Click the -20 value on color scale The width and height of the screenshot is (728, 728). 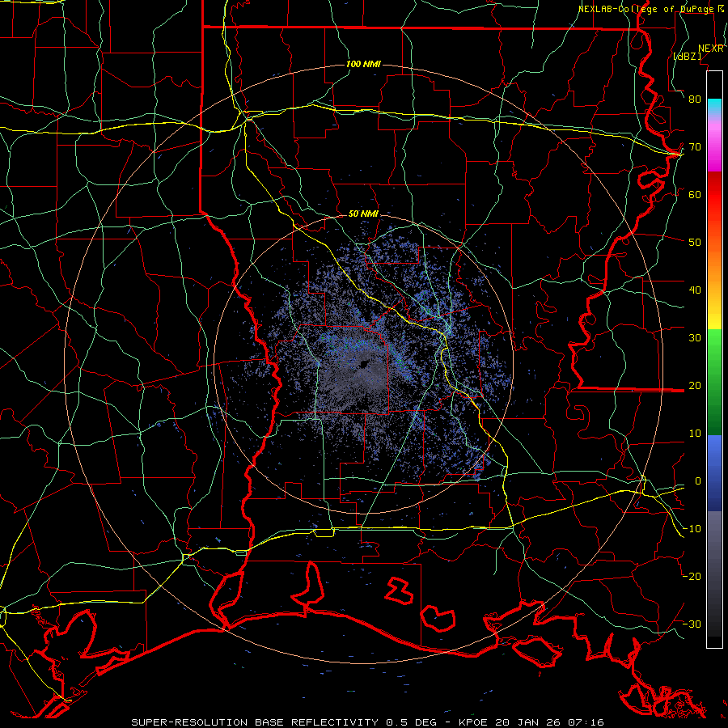[x=692, y=577]
